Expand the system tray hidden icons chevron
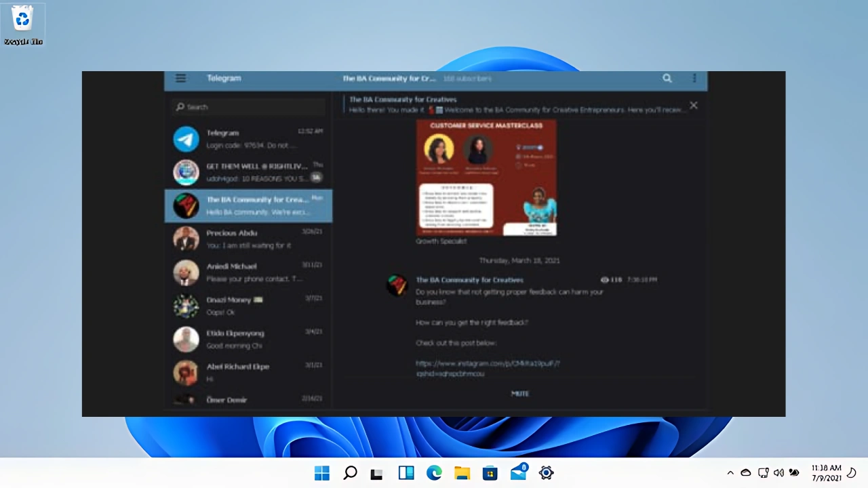 (730, 472)
